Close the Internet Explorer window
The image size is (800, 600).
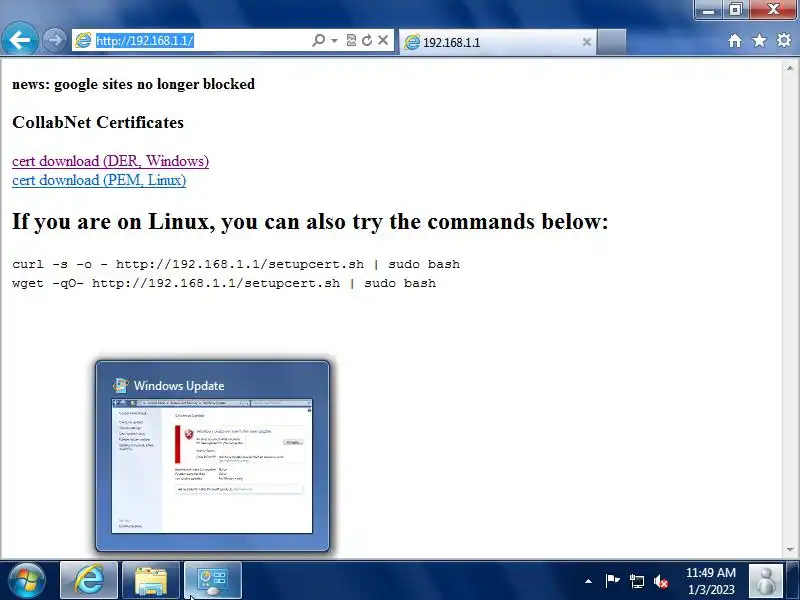click(x=773, y=9)
